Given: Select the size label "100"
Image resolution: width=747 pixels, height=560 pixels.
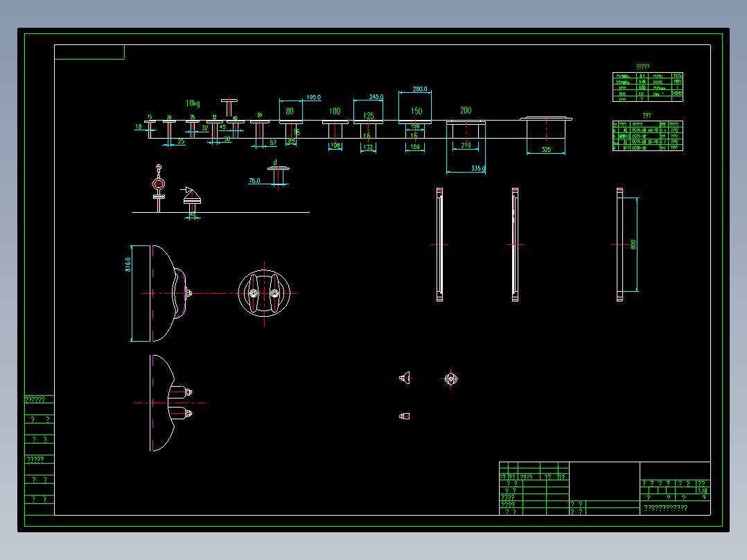Looking at the screenshot, I should point(335,111).
